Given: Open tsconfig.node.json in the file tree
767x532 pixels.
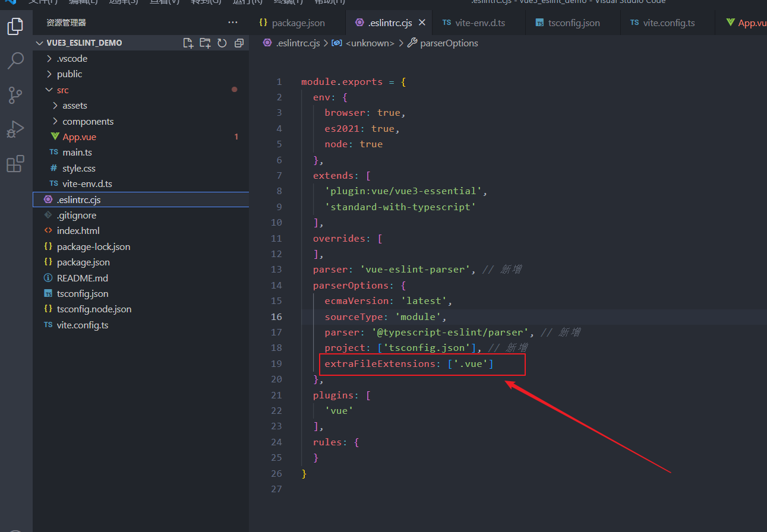Looking at the screenshot, I should point(141,309).
